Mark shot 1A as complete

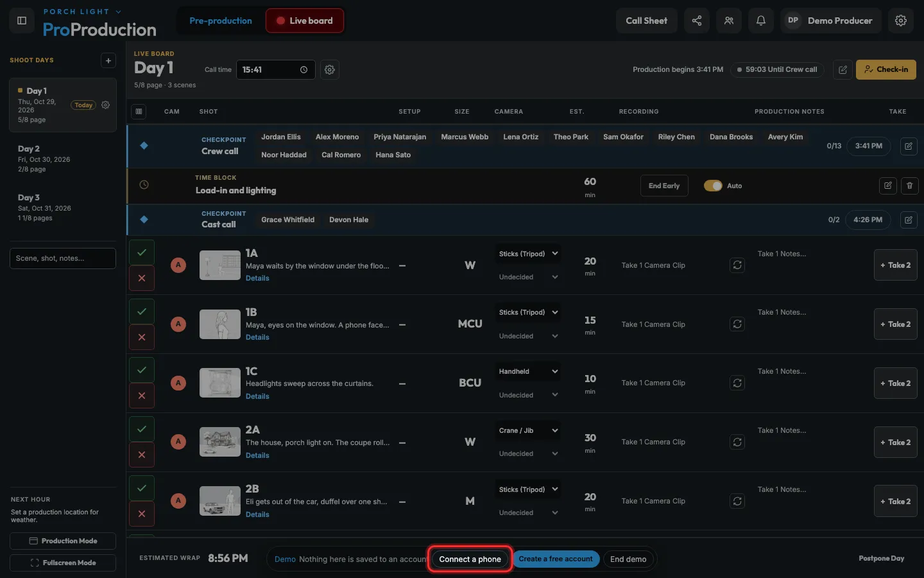[142, 252]
